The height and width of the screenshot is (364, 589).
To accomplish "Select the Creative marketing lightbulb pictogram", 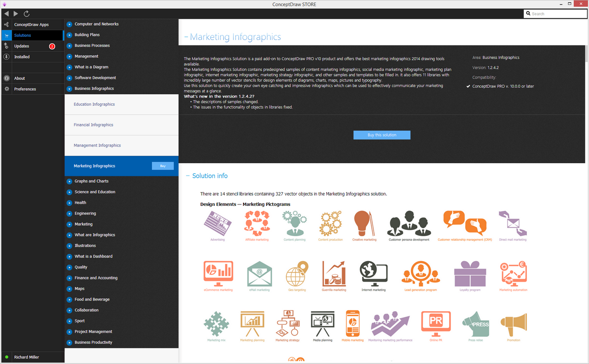I will pos(364,223).
